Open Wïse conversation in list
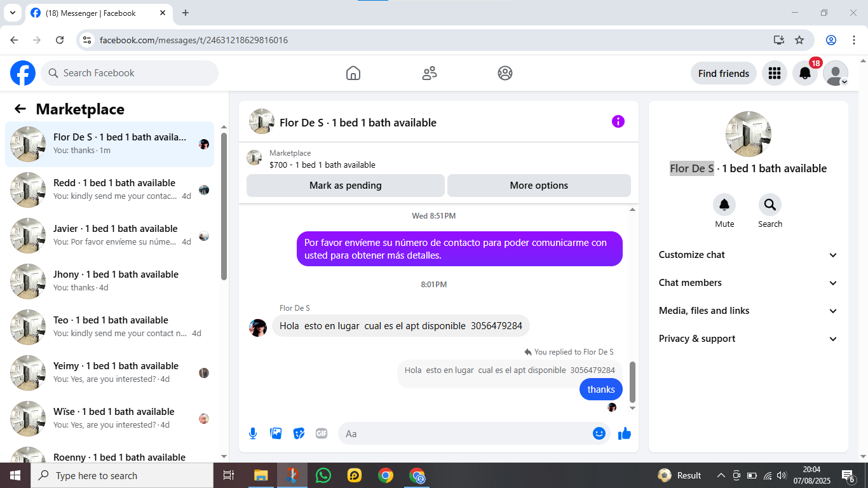This screenshot has height=488, width=868. pos(110,419)
